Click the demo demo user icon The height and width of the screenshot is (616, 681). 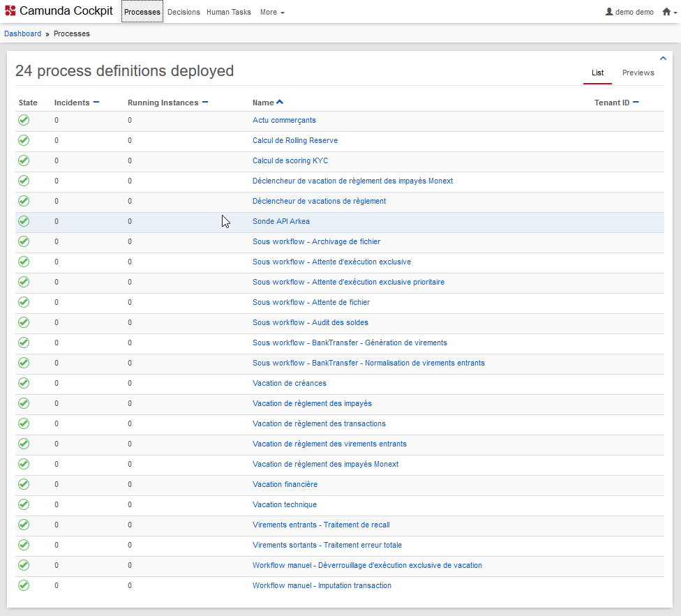[608, 12]
